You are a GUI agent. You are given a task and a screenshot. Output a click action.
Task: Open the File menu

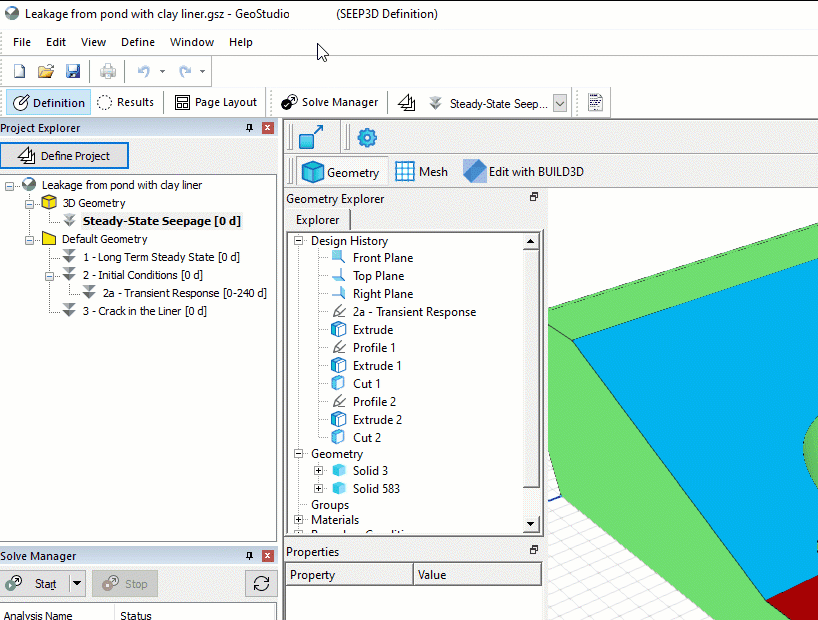click(x=22, y=42)
